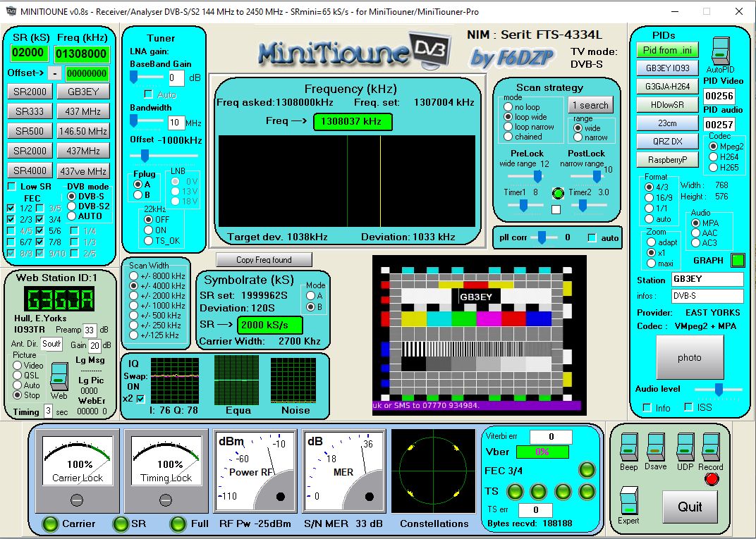Toggle the Record switch

pos(711,447)
